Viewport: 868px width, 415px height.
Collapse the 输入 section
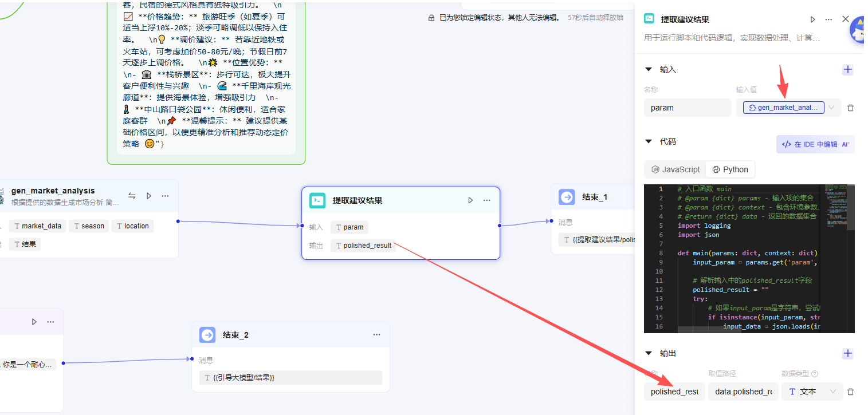(649, 69)
